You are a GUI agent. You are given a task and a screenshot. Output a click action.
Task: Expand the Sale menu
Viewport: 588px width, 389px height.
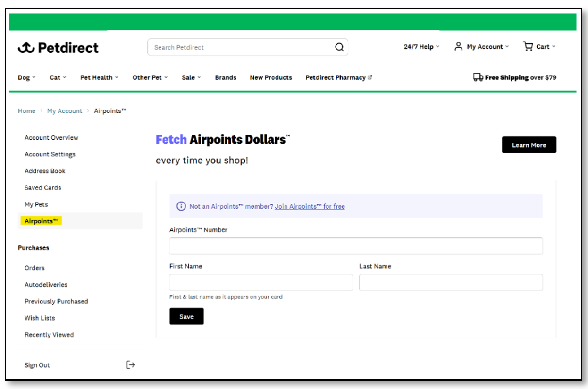191,77
